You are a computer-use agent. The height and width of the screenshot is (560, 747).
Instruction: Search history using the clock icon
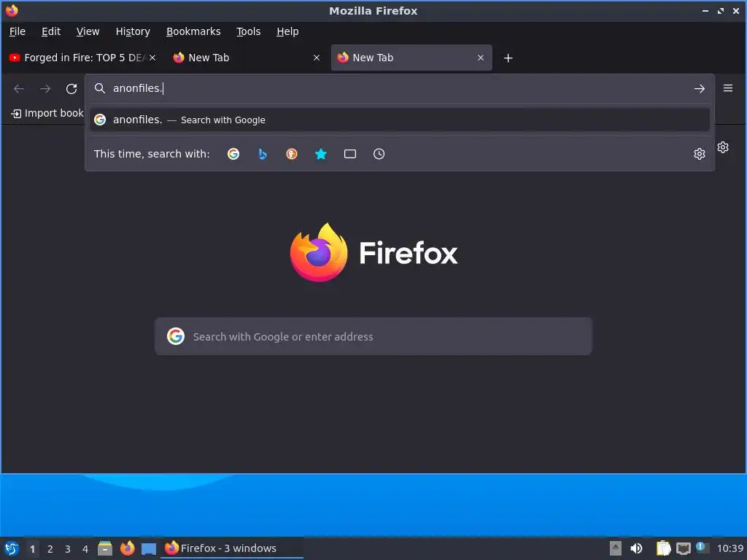[x=379, y=154]
